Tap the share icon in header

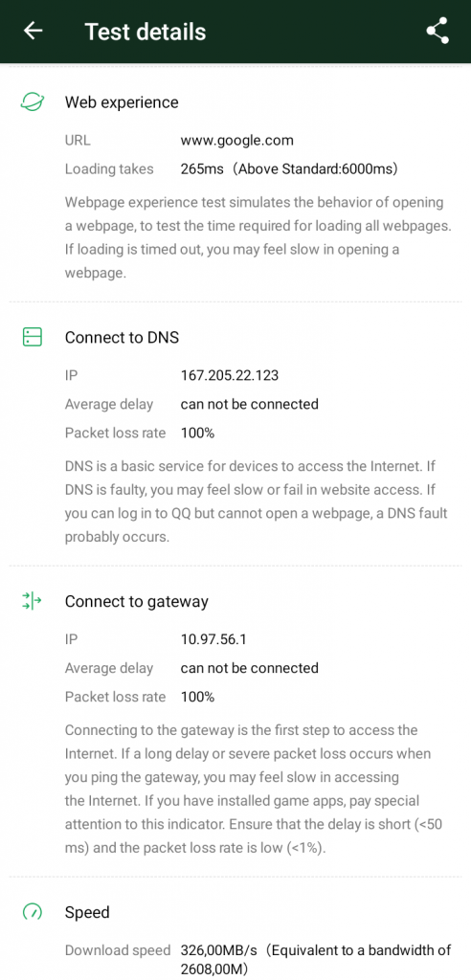437,31
